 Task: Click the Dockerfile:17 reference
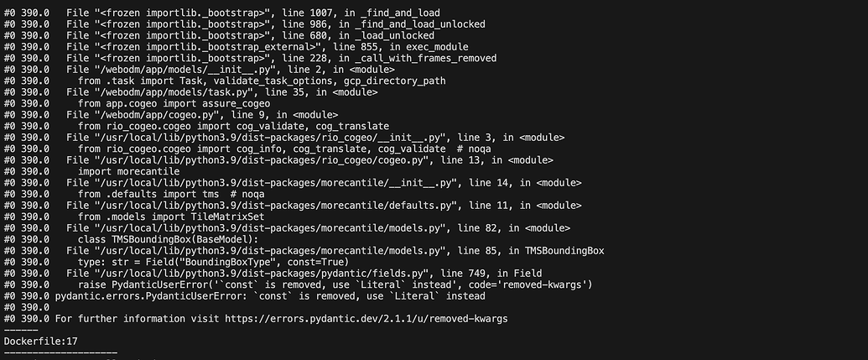[38, 342]
